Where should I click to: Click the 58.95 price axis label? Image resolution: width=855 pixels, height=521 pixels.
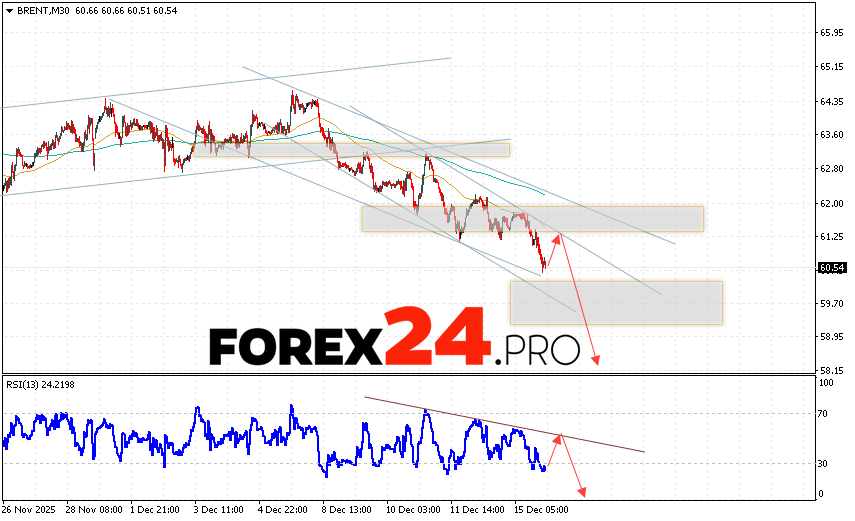click(832, 337)
